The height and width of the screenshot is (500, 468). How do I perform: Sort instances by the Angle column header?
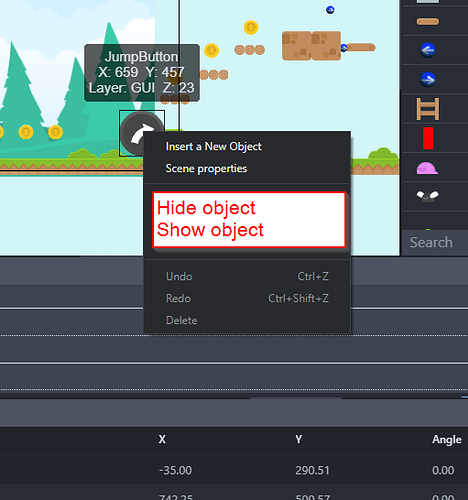tap(447, 440)
